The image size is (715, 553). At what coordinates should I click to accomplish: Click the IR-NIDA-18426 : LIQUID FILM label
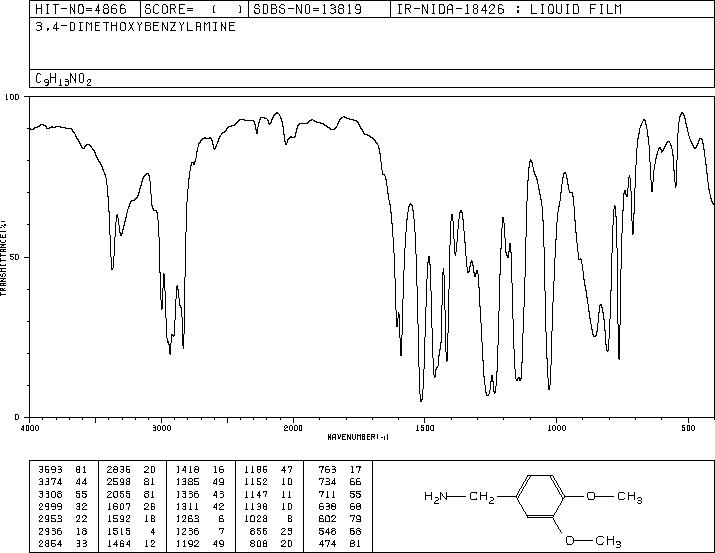click(x=509, y=9)
